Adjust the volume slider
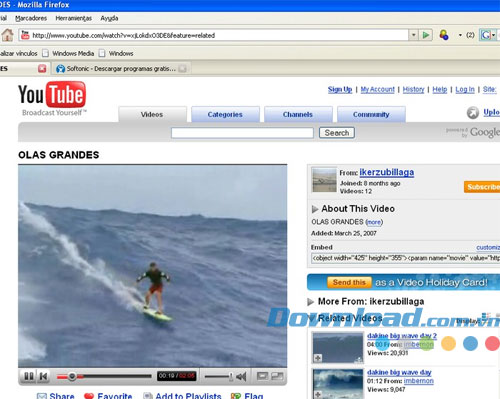 pos(218,377)
